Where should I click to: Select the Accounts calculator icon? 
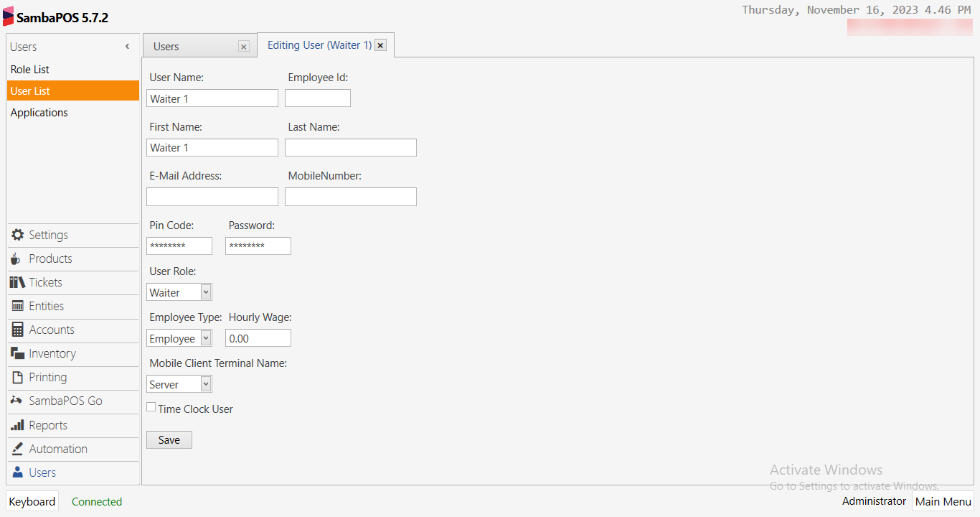16,330
